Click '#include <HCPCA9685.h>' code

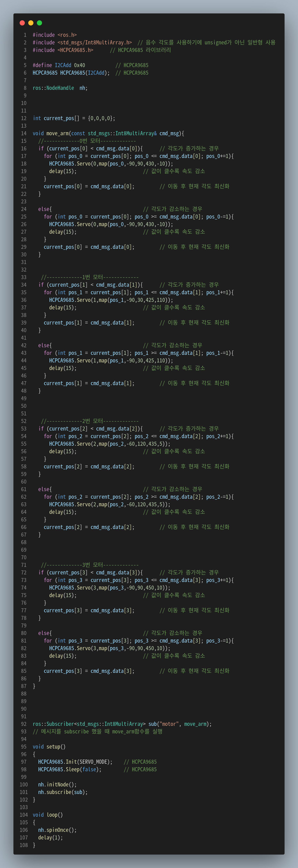tap(63, 50)
